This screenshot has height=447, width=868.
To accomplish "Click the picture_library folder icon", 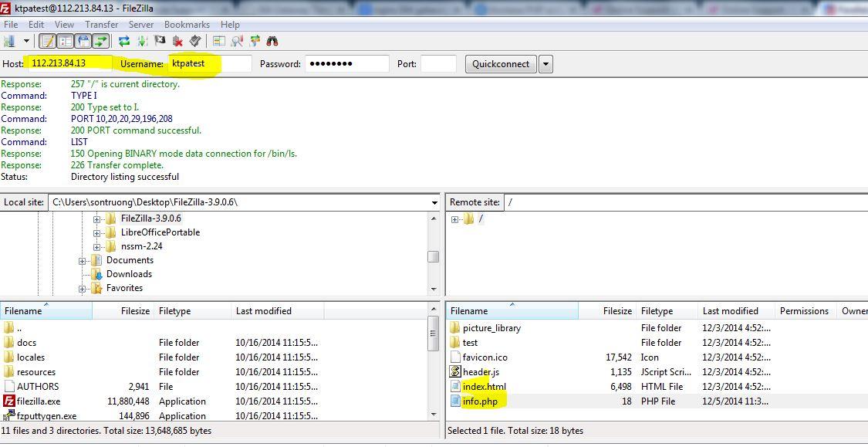I will tap(455, 328).
